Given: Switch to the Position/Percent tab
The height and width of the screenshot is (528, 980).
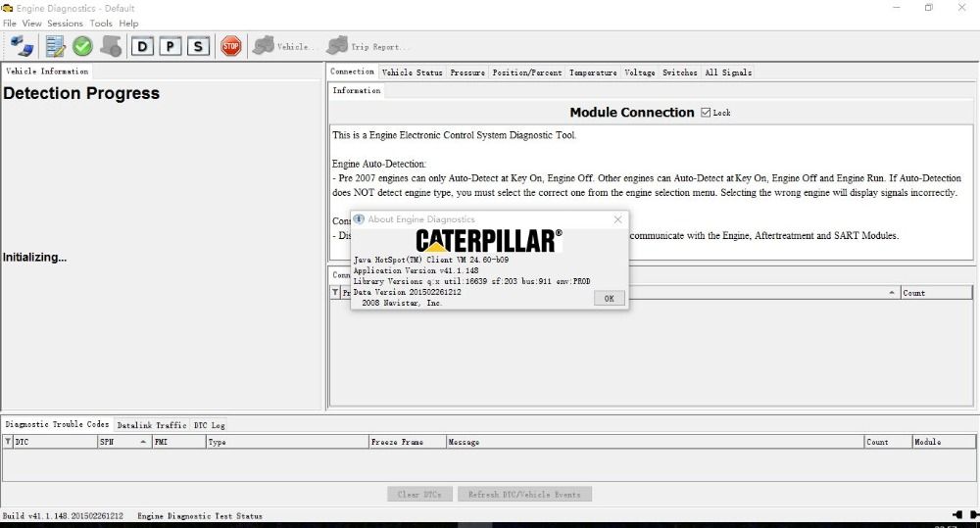Looking at the screenshot, I should point(527,72).
